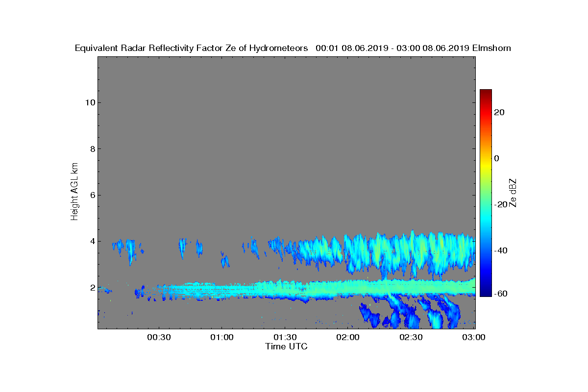Click the dark red top of the colorbar
This screenshot has height=392, width=588.
click(486, 93)
